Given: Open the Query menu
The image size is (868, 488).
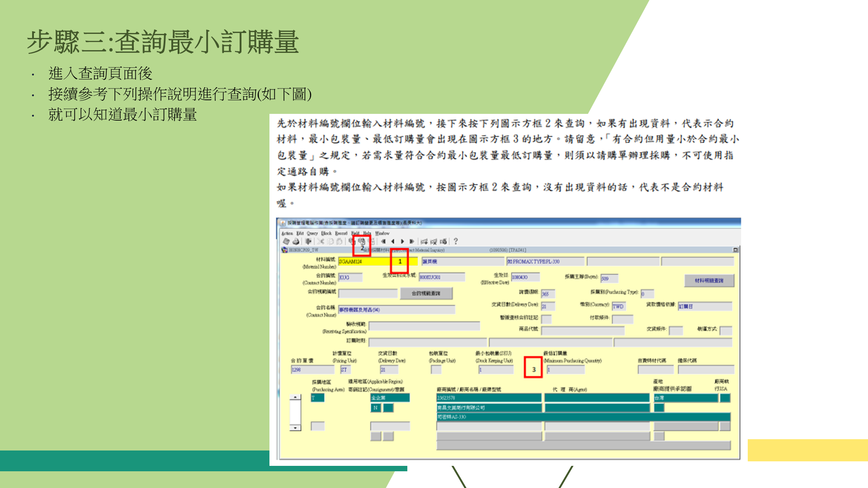Looking at the screenshot, I should (x=312, y=233).
